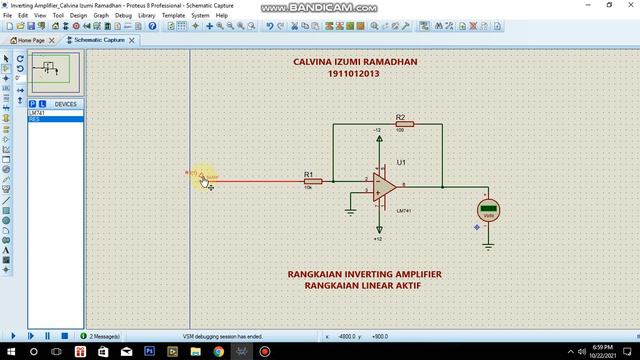
Task: Click the X-Mirror flip button
Action: coord(20,90)
